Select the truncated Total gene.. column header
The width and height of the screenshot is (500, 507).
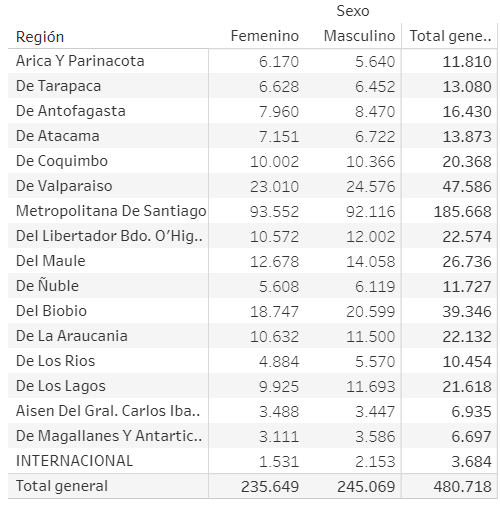450,36
